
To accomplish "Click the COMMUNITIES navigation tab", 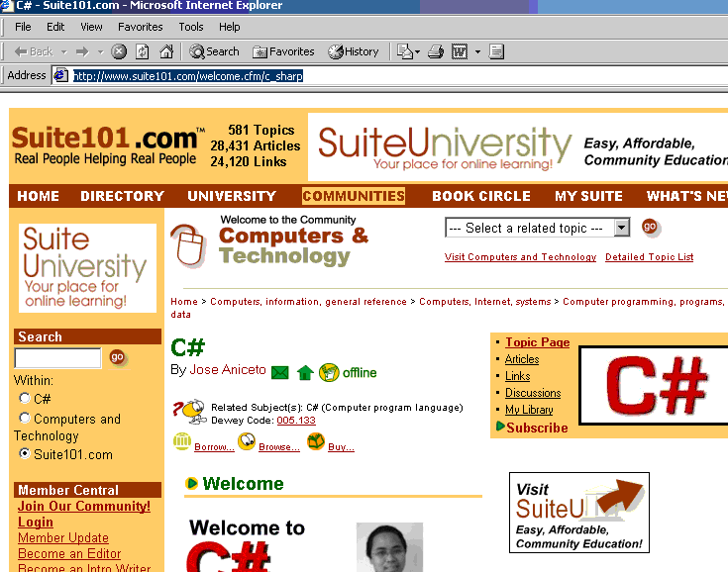I will coord(354,196).
